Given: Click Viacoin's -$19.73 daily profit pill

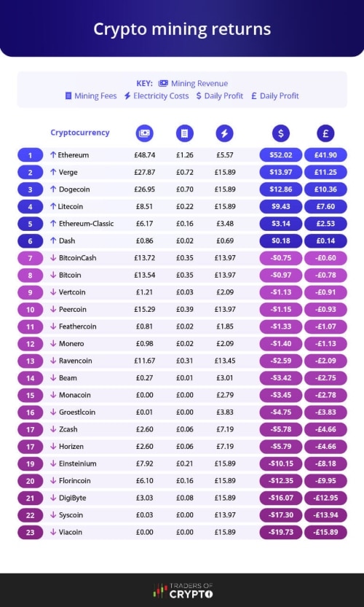Looking at the screenshot, I should (x=281, y=532).
